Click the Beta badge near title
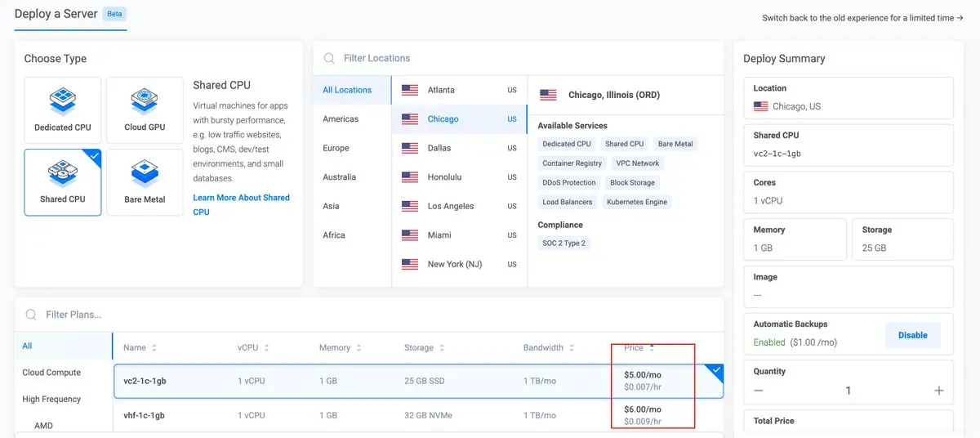 pyautogui.click(x=114, y=14)
